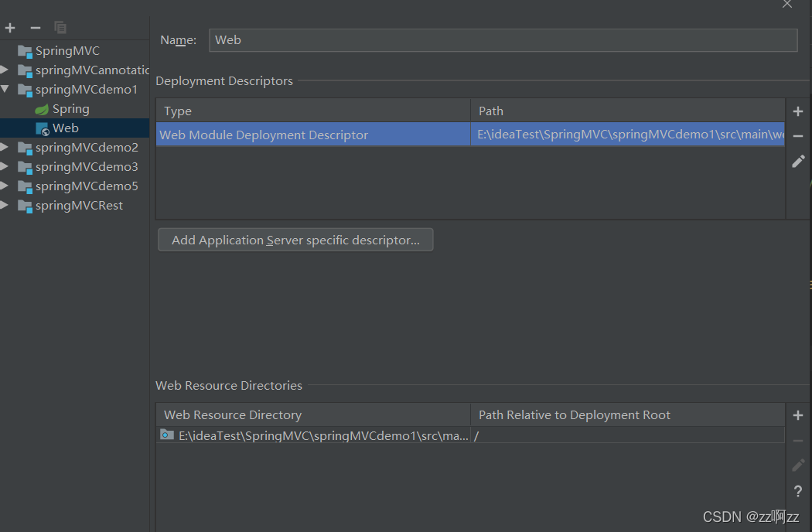812x532 pixels.
Task: Select the Web Module Deployment Descriptor row
Action: point(470,135)
